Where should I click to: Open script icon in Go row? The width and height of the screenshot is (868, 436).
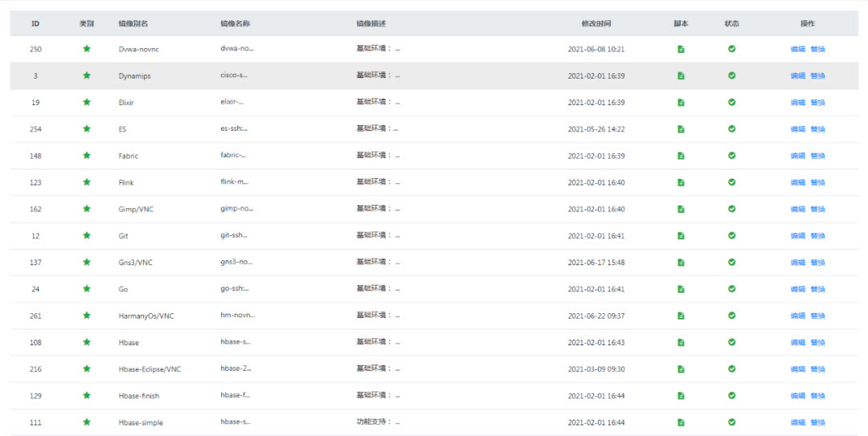pos(681,289)
